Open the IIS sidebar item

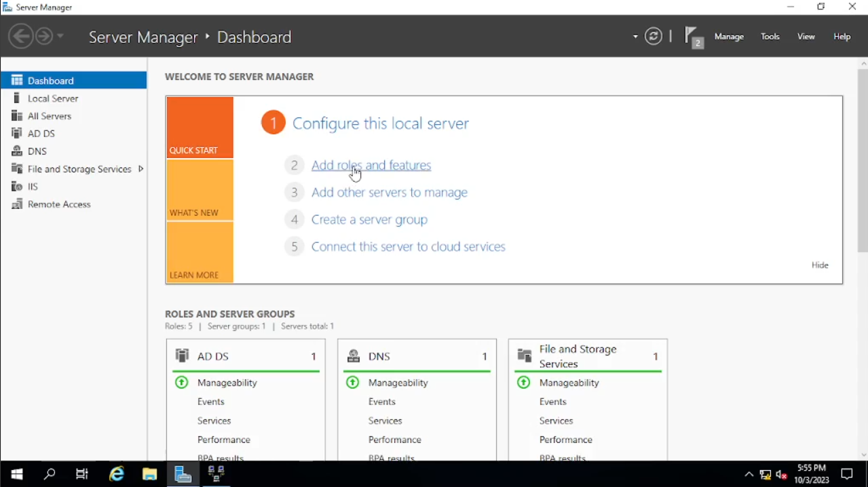pos(33,187)
